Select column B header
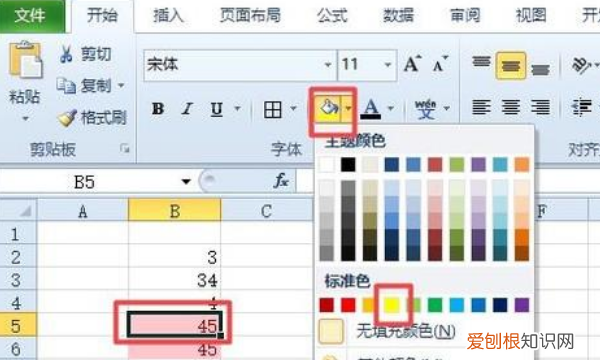 [174, 210]
